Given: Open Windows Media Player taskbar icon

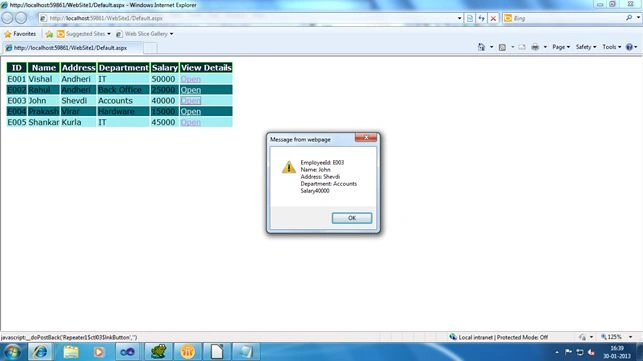Looking at the screenshot, I should 99,352.
